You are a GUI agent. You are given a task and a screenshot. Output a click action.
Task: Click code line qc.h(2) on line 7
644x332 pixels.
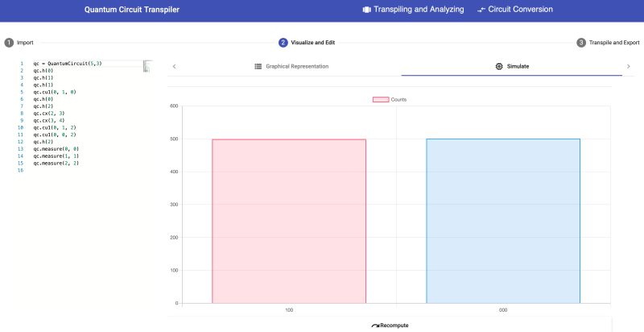43,106
